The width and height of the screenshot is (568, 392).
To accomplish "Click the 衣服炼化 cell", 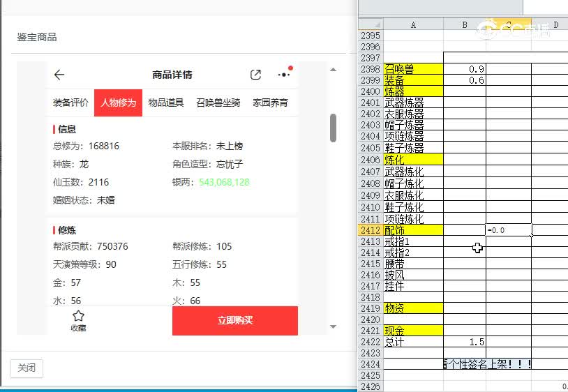I will pyautogui.click(x=413, y=195).
